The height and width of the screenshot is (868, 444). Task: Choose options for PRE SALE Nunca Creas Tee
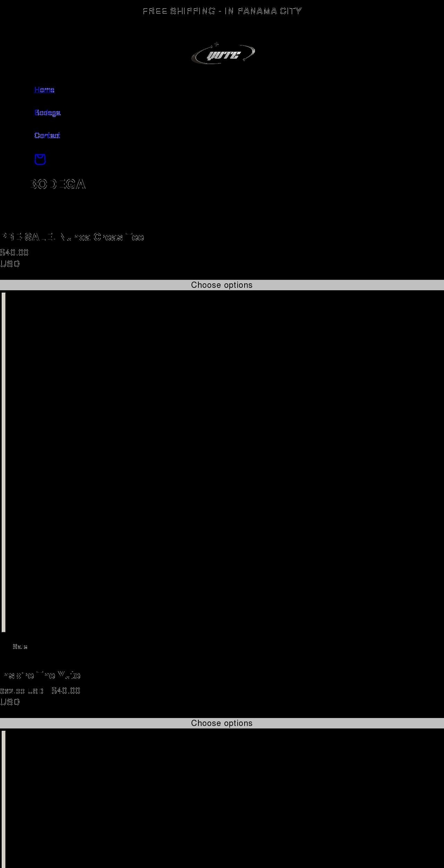click(x=222, y=285)
